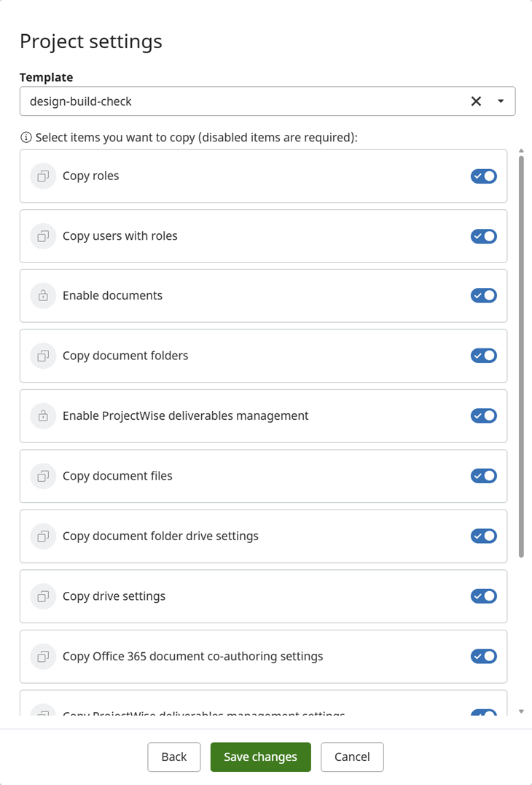The height and width of the screenshot is (785, 532).
Task: Toggle the Copy document folder drive settings switch
Action: coord(483,536)
